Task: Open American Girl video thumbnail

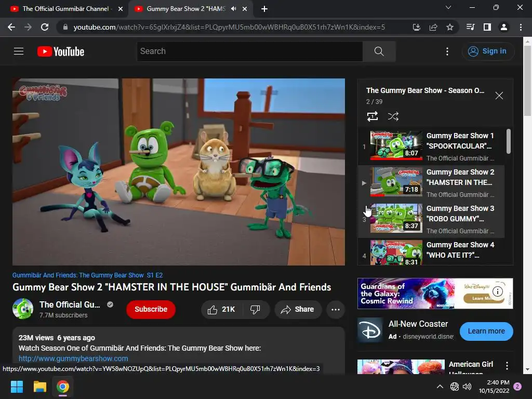Action: (x=401, y=367)
